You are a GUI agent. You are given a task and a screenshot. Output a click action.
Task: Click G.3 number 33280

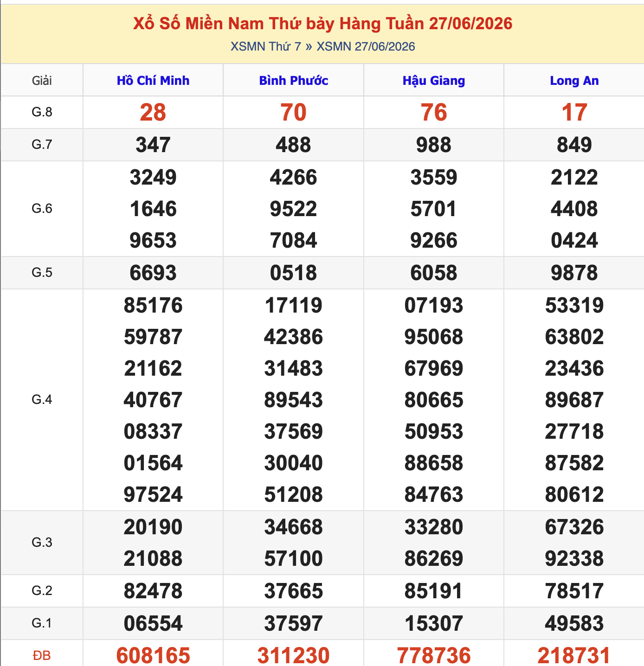tap(434, 527)
